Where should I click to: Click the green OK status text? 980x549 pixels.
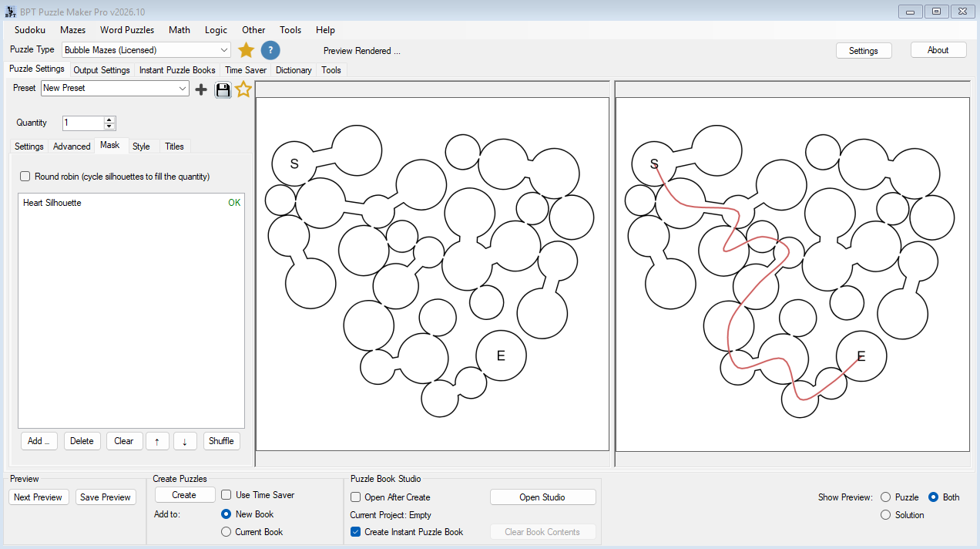click(234, 203)
